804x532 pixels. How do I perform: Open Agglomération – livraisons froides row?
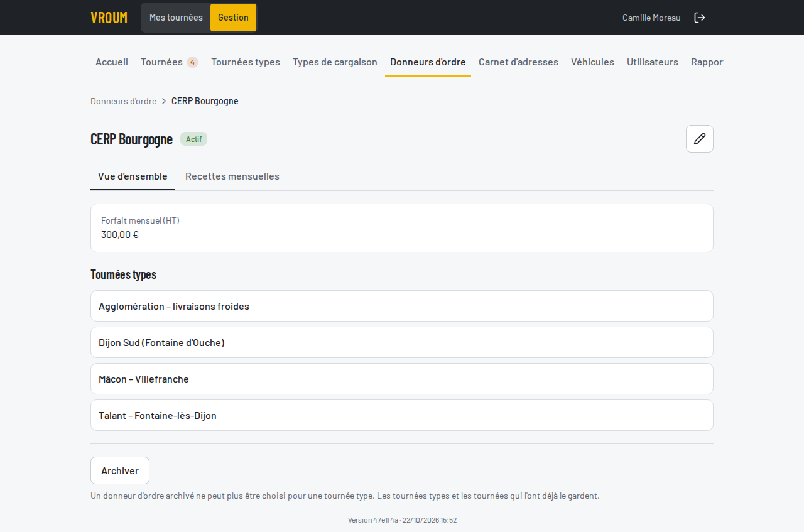point(402,306)
